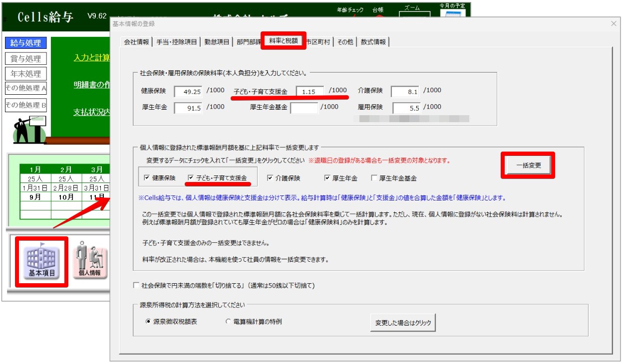Open the 手当・控除項目 tab
The width and height of the screenshot is (623, 364).
pos(177,42)
